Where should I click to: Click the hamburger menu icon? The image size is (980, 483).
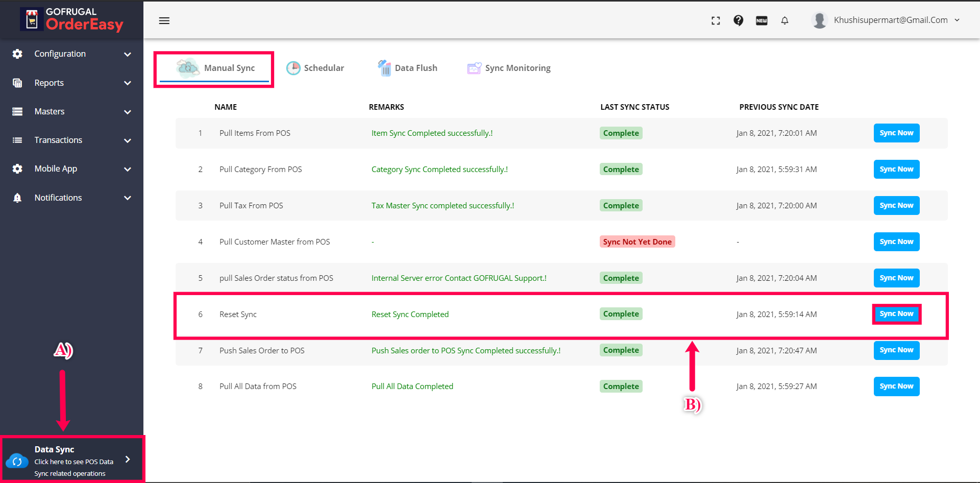[x=164, y=20]
